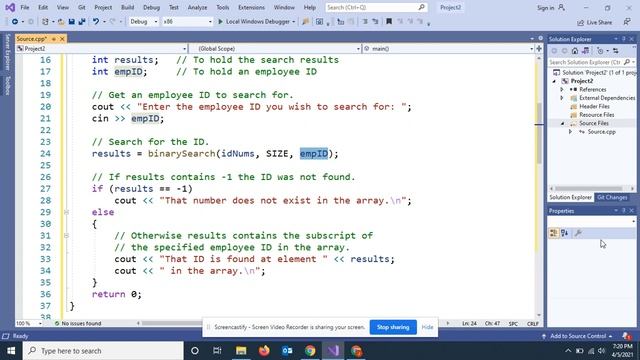Collapse the else block outline at line 29
This screenshot has width=640, height=360.
(66, 212)
